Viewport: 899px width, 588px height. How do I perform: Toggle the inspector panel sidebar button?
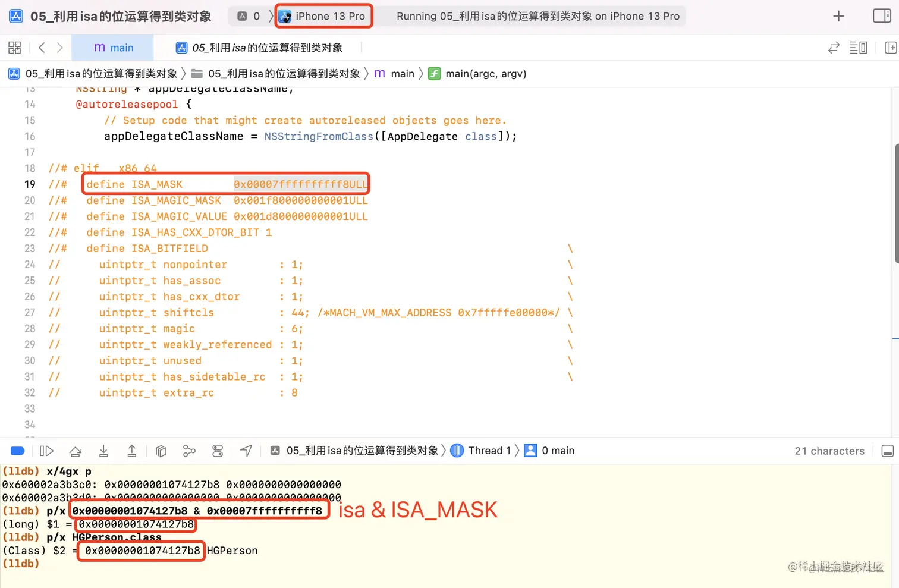pos(882,16)
